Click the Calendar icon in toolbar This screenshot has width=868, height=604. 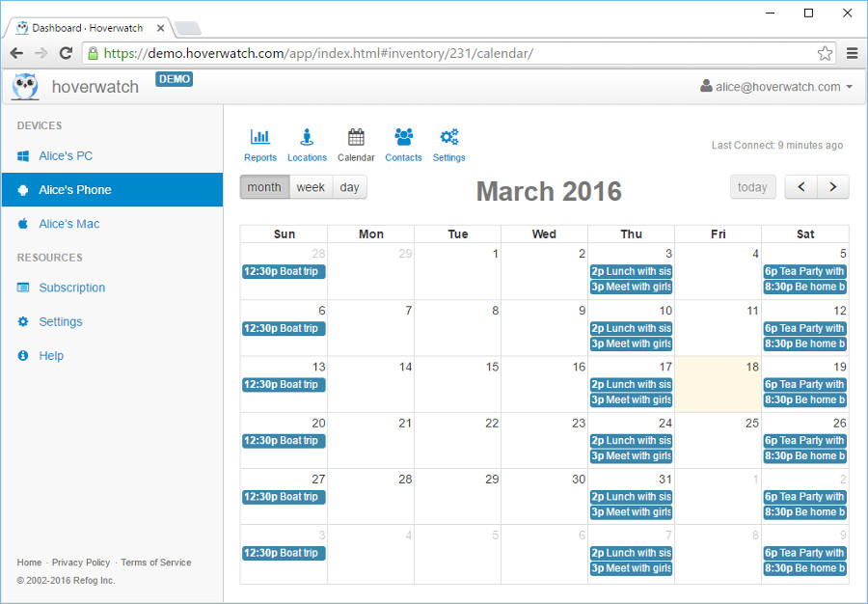coord(356,137)
